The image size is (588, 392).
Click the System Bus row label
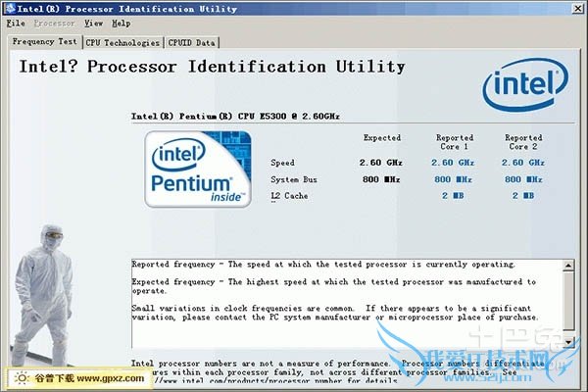tap(294, 179)
